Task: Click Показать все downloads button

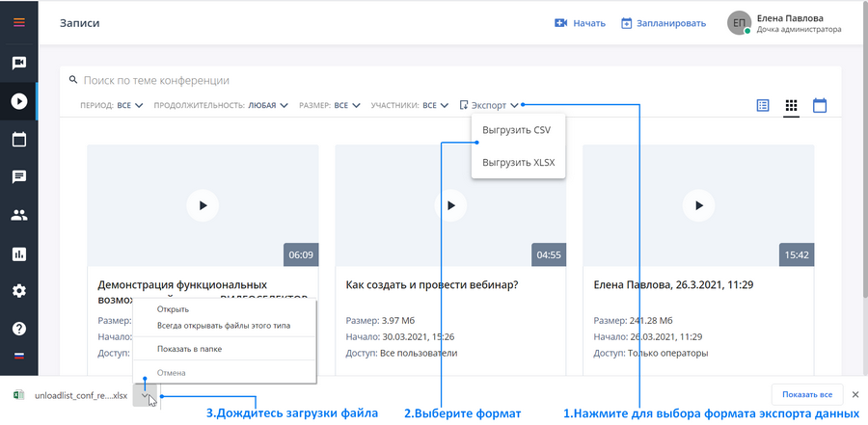Action: pyautogui.click(x=806, y=394)
